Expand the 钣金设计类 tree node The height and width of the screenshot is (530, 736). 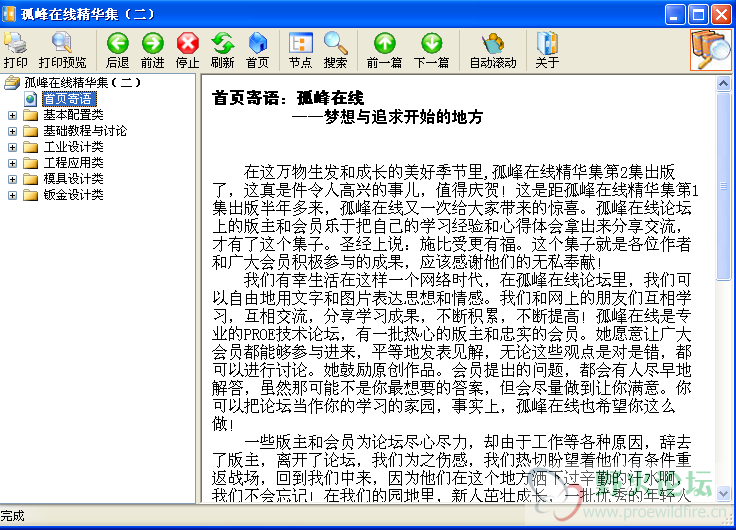[x=12, y=195]
